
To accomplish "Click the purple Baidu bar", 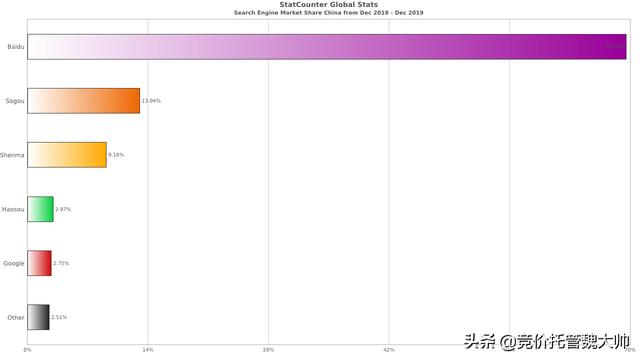I will point(327,47).
